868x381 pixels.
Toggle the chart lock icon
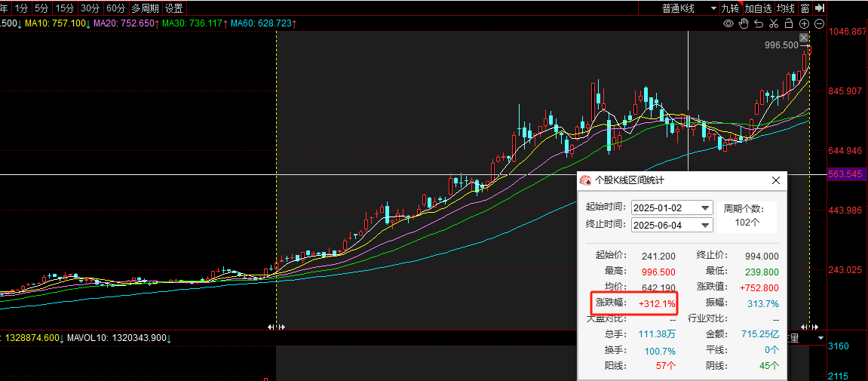pos(789,24)
